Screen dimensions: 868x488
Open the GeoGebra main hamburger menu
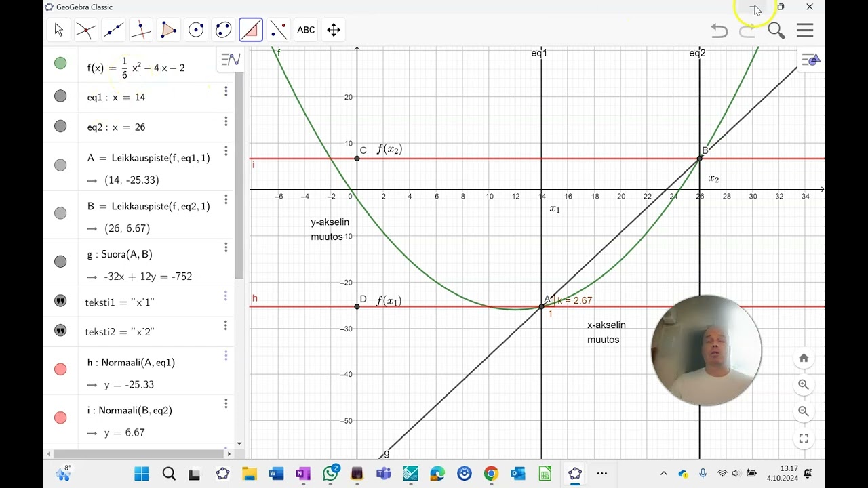click(805, 30)
